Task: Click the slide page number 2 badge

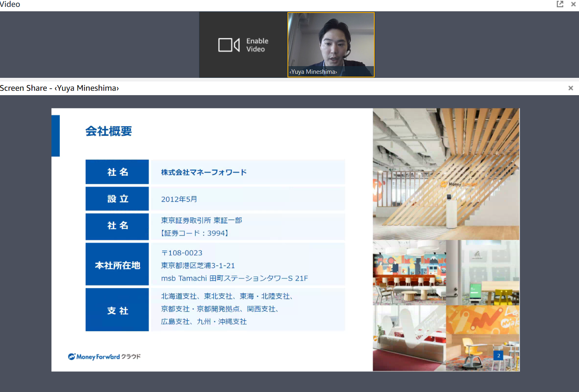Action: point(498,356)
